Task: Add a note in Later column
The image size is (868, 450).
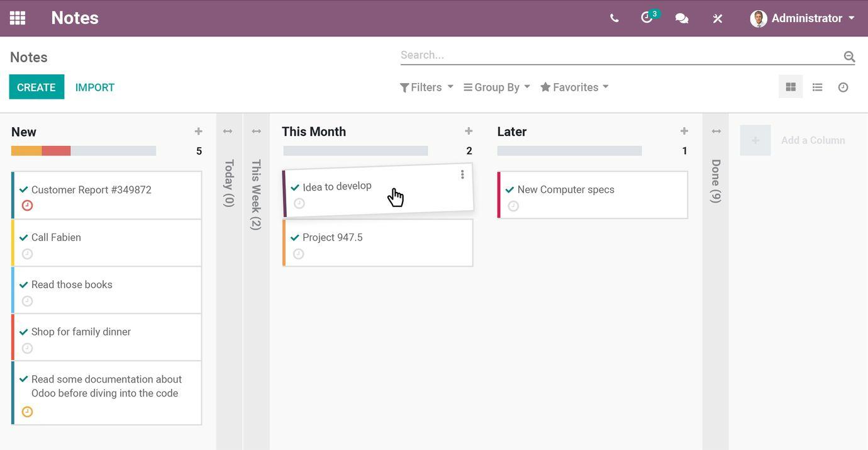Action: 684,131
